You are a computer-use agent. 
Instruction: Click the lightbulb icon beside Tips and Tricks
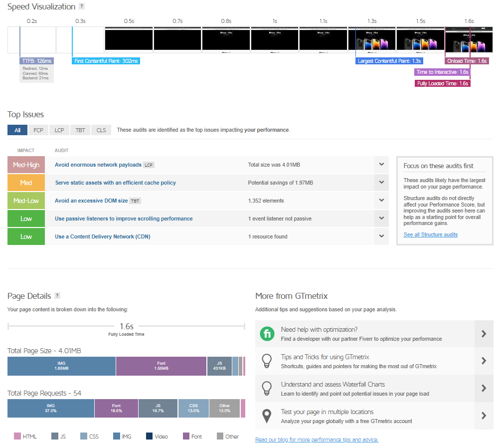(268, 361)
